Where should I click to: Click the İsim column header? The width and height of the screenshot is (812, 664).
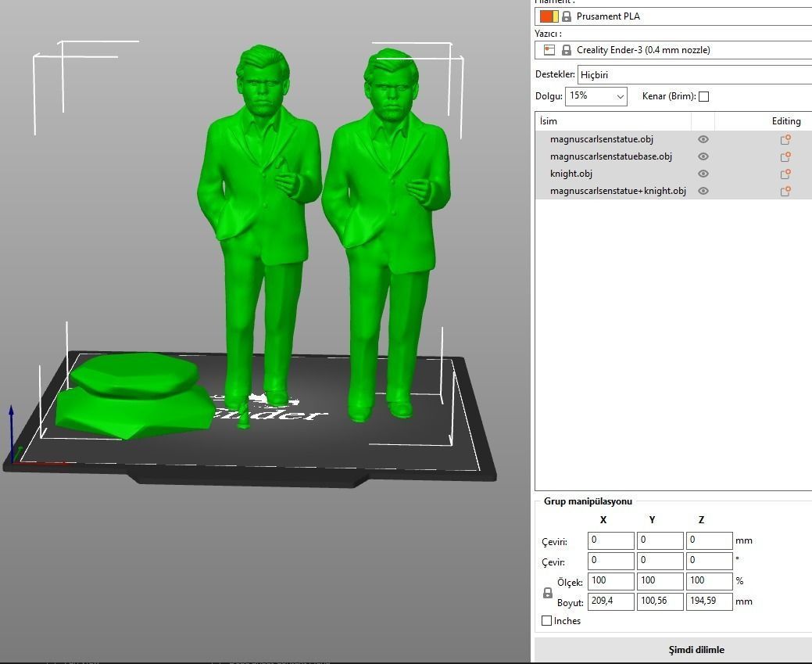point(613,121)
